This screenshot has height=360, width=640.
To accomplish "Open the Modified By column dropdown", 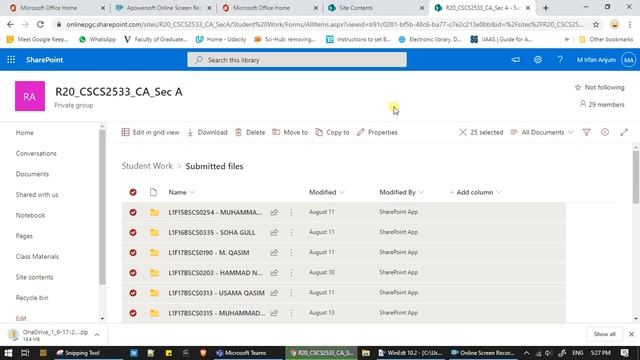I will (402, 192).
